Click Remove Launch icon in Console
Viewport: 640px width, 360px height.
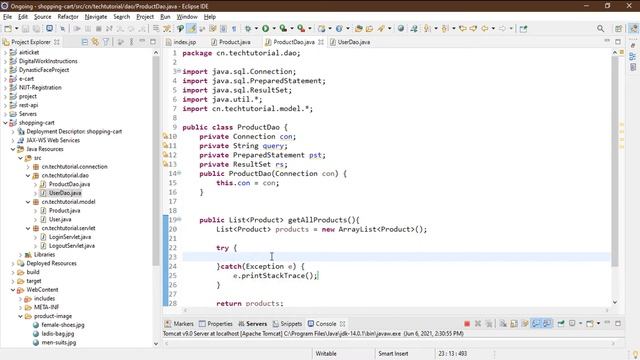(x=478, y=324)
